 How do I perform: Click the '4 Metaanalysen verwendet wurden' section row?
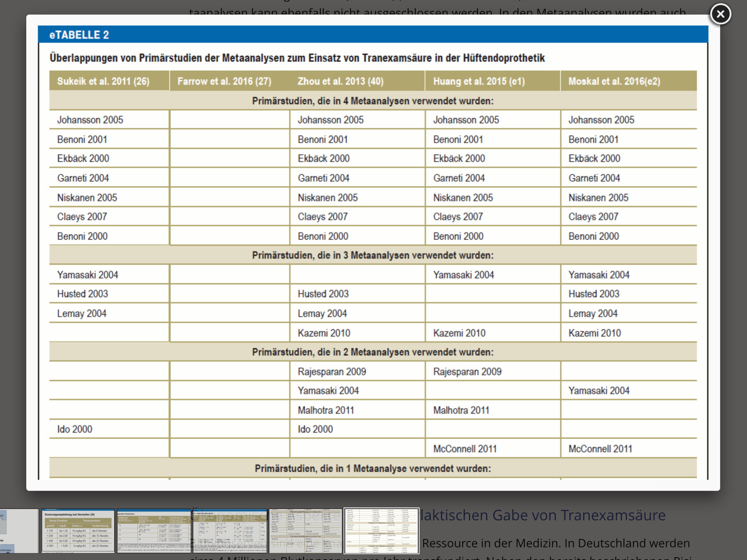(x=373, y=101)
